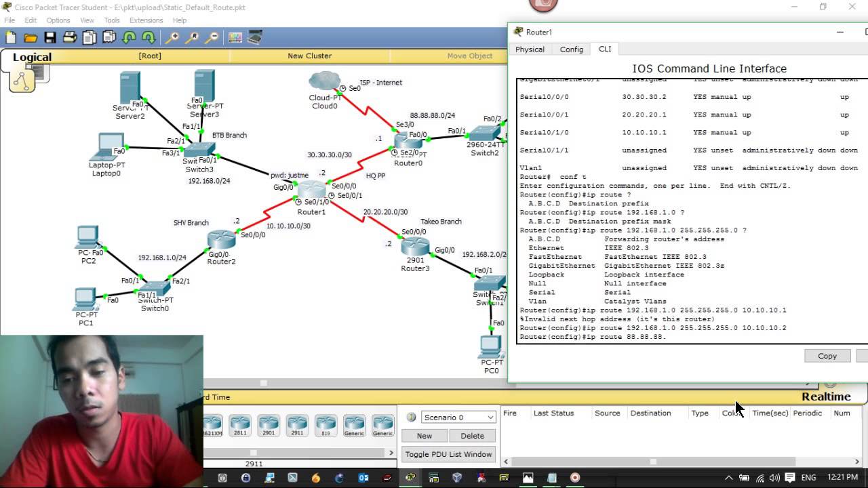
Task: Select the Router3 2901 device icon
Action: click(415, 246)
